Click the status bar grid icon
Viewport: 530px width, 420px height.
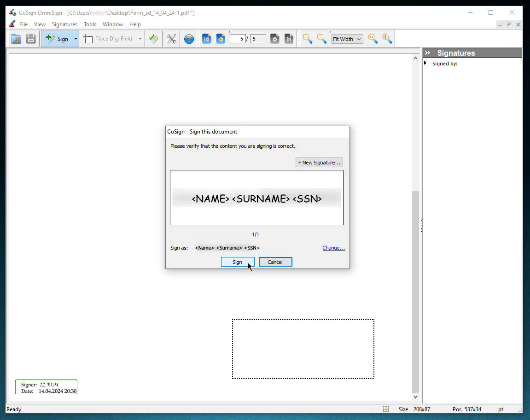pyautogui.click(x=386, y=409)
